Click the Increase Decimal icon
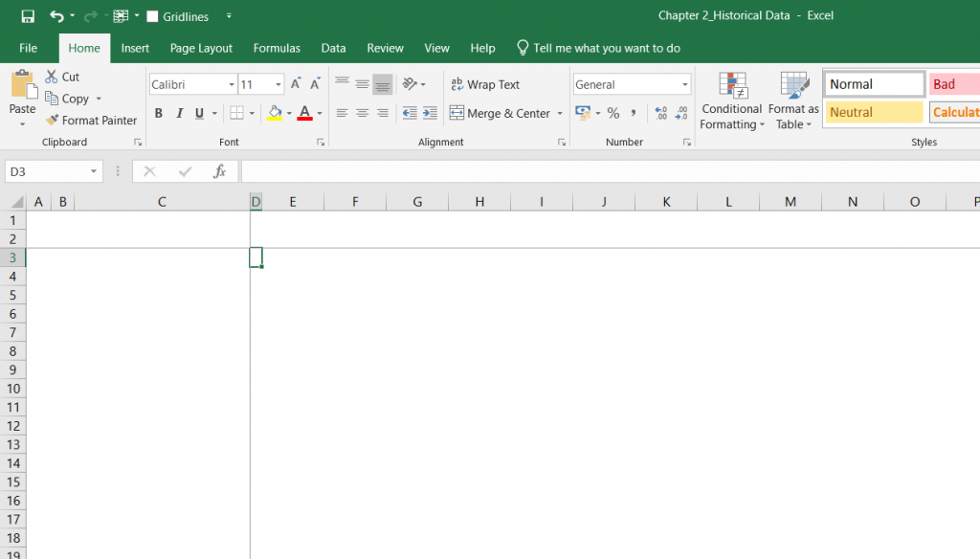This screenshot has height=559, width=980. pos(662,113)
